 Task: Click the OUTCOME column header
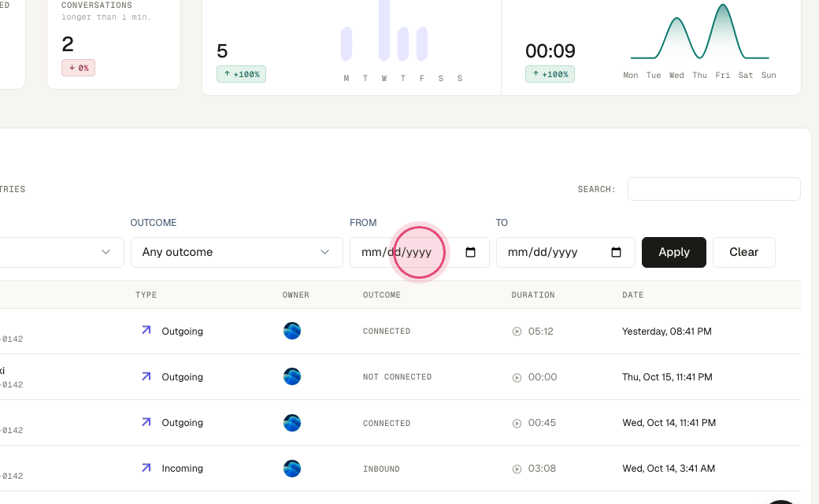tap(382, 295)
